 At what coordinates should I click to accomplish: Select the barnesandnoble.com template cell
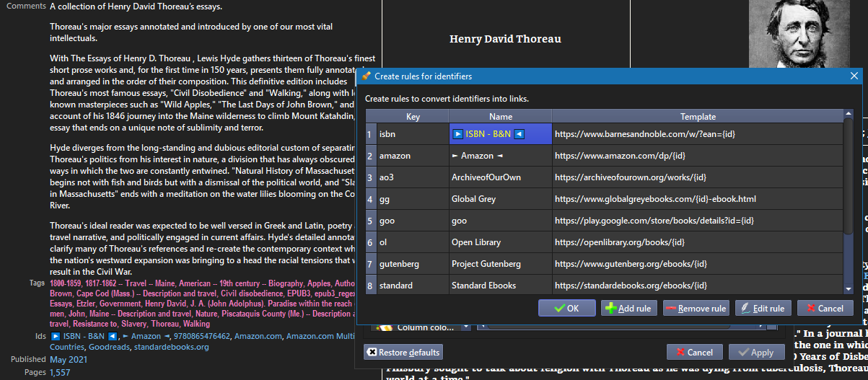point(698,134)
